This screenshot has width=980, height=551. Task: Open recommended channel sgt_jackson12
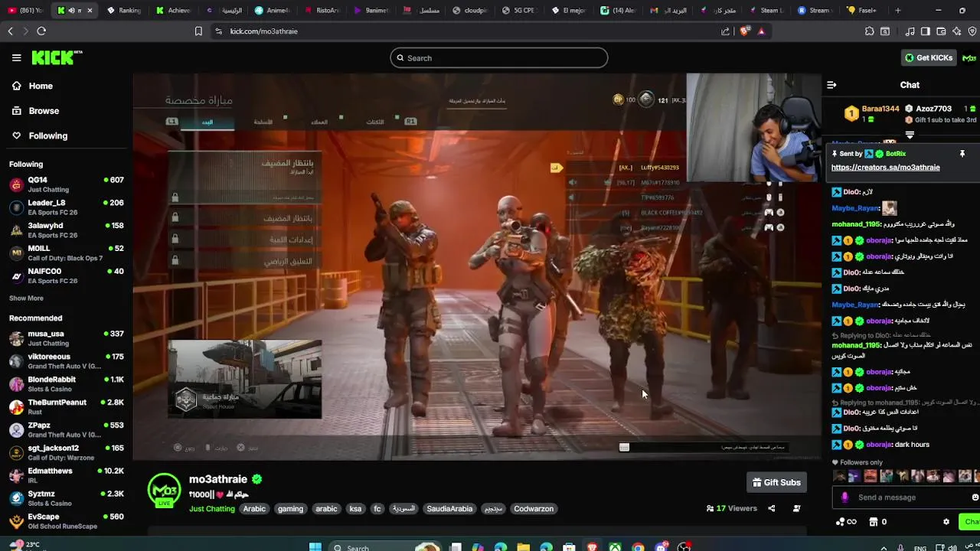tap(66, 453)
